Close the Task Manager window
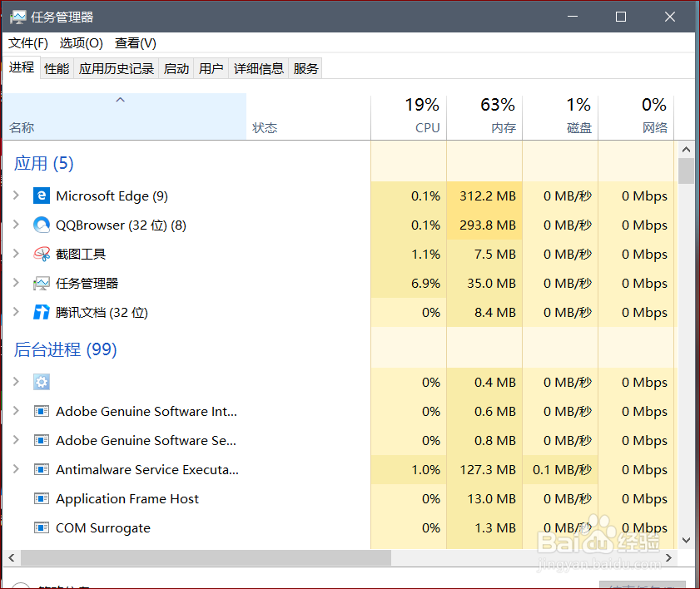This screenshot has width=700, height=589. 670,17
